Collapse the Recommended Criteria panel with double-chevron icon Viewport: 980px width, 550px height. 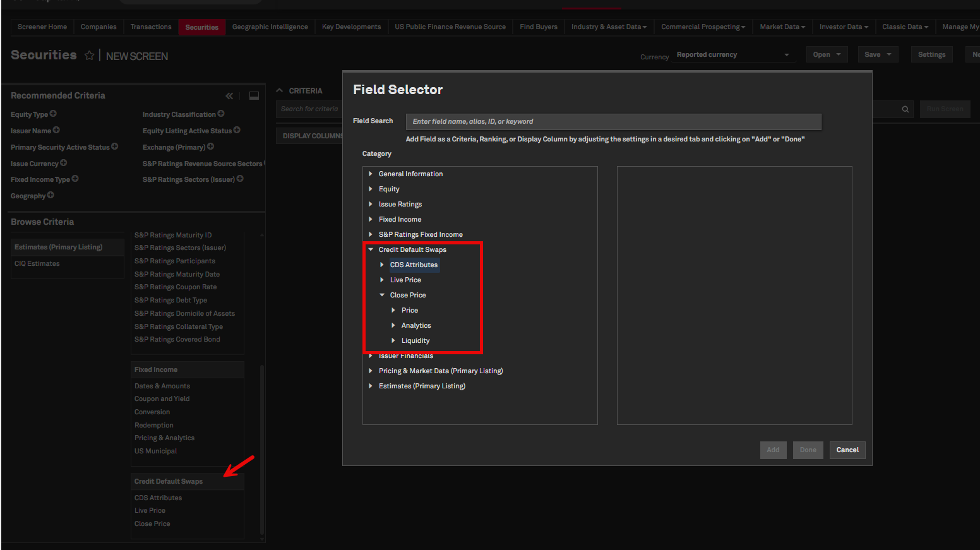tap(229, 96)
